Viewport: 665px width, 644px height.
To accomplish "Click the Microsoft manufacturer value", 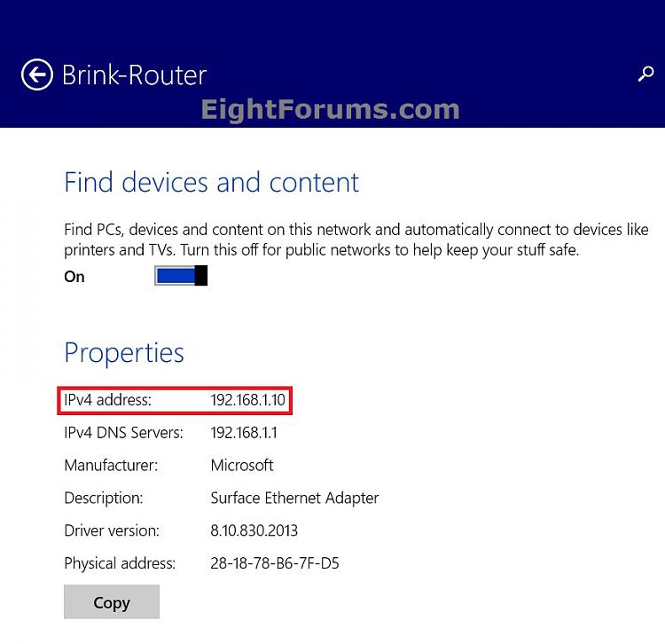I will coord(242,465).
